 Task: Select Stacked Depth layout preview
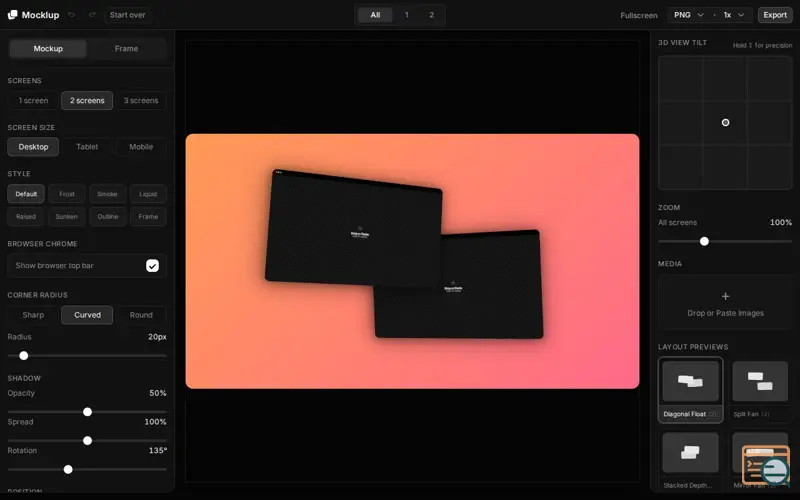click(690, 461)
